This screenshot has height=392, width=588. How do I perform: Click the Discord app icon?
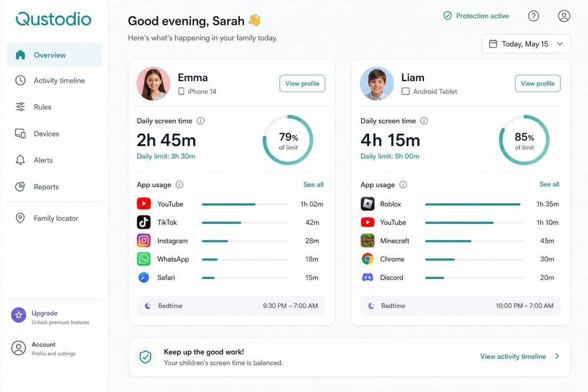click(x=367, y=277)
